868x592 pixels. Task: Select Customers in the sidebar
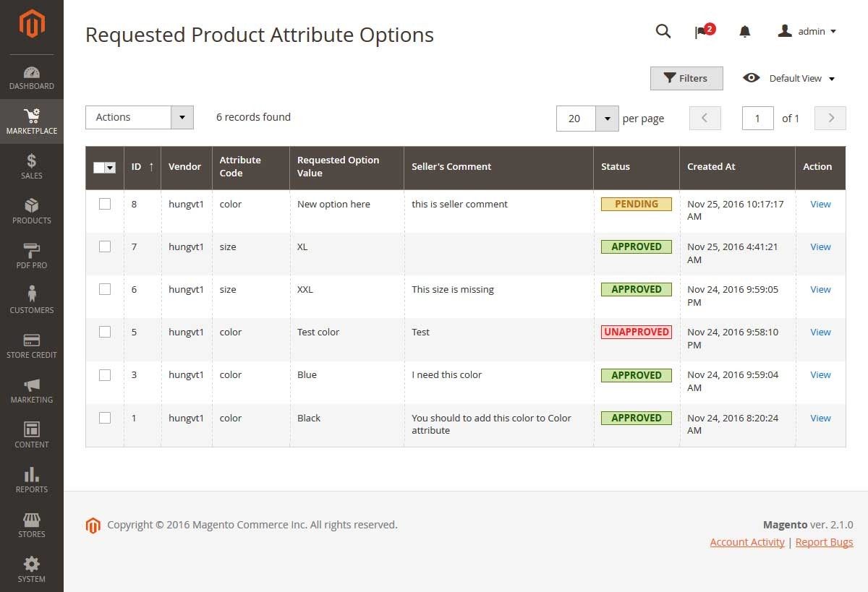tap(31, 301)
